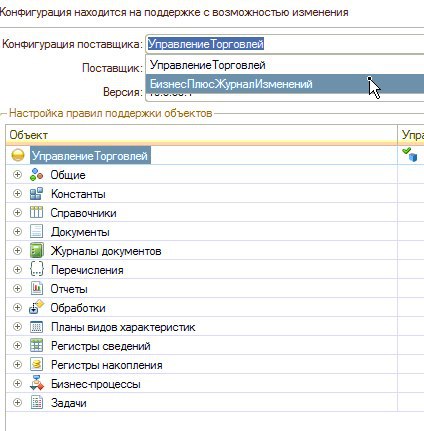The width and height of the screenshot is (424, 431).
Task: Expand the Константы tree node
Action: point(17,193)
